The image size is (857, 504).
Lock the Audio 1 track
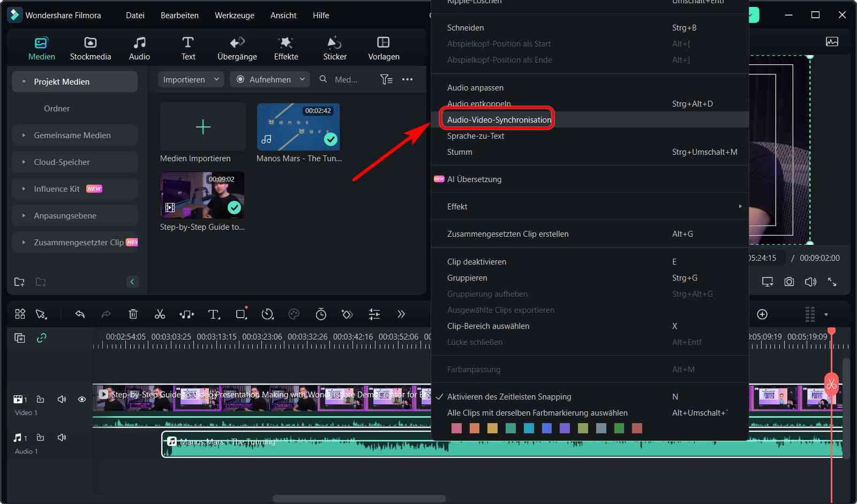pos(40,438)
